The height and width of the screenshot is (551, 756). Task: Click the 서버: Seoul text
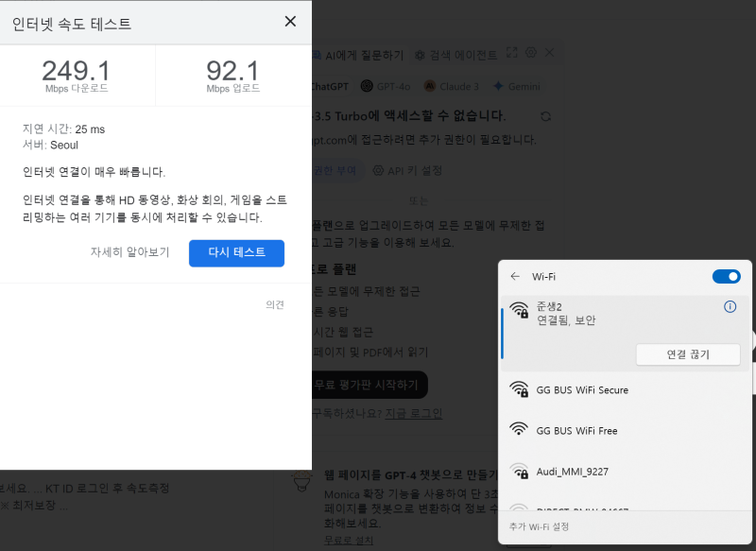51,146
